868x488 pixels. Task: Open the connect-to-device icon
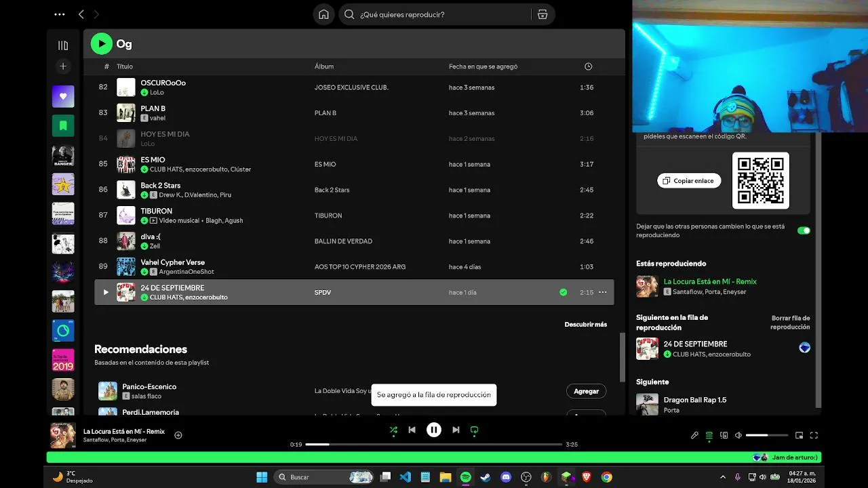pos(724,435)
